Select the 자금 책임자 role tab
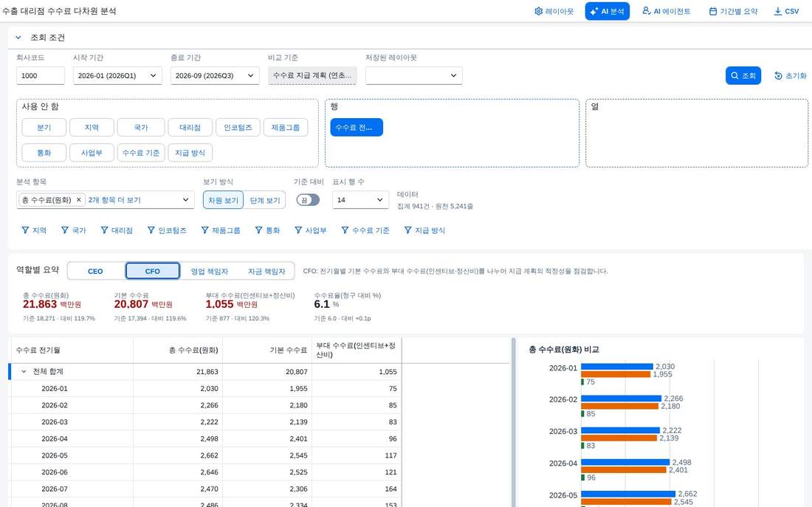This screenshot has width=812, height=507. point(266,271)
